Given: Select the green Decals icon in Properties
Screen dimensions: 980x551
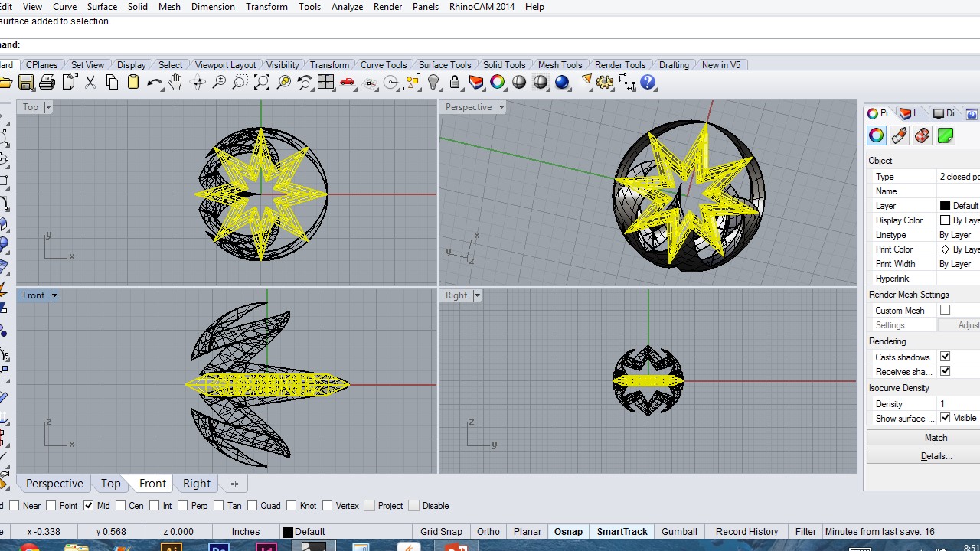Looking at the screenshot, I should (946, 135).
